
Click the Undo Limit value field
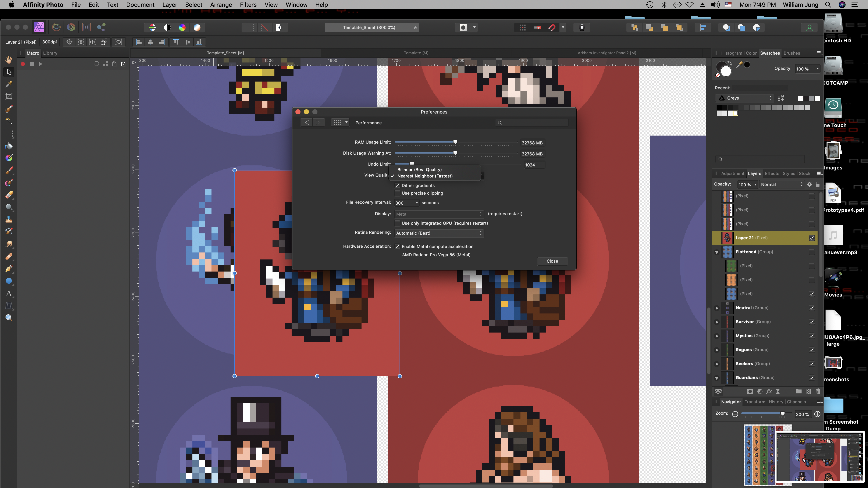534,165
